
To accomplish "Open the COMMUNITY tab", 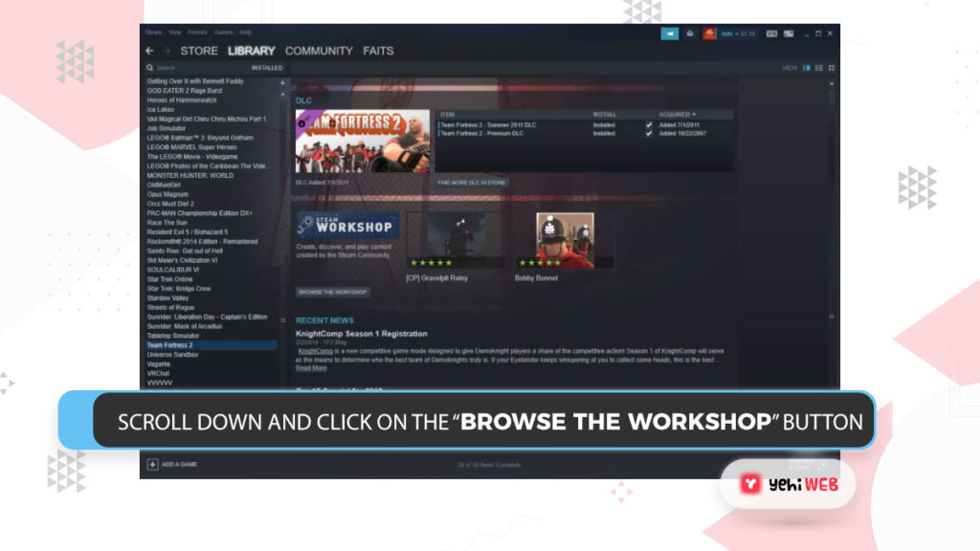I will pyautogui.click(x=319, y=51).
